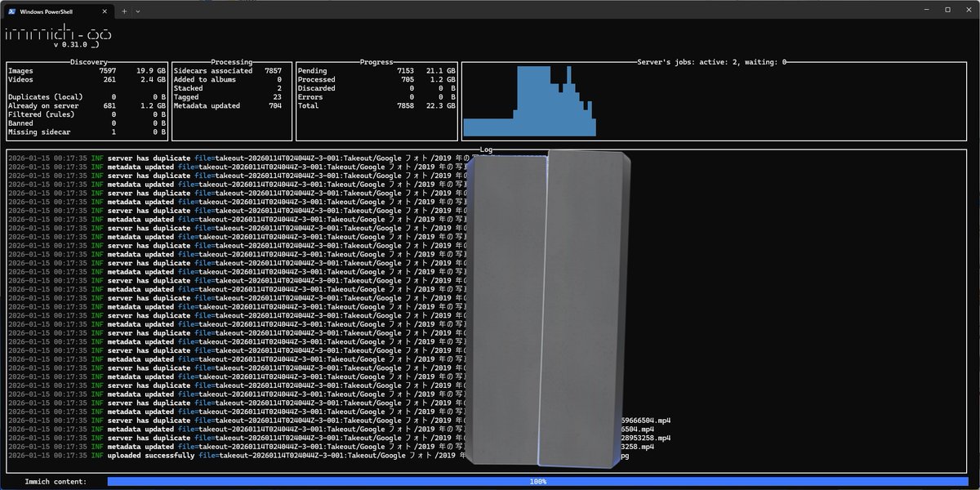
Task: Click the Tagged row showing 23
Action: (x=228, y=97)
